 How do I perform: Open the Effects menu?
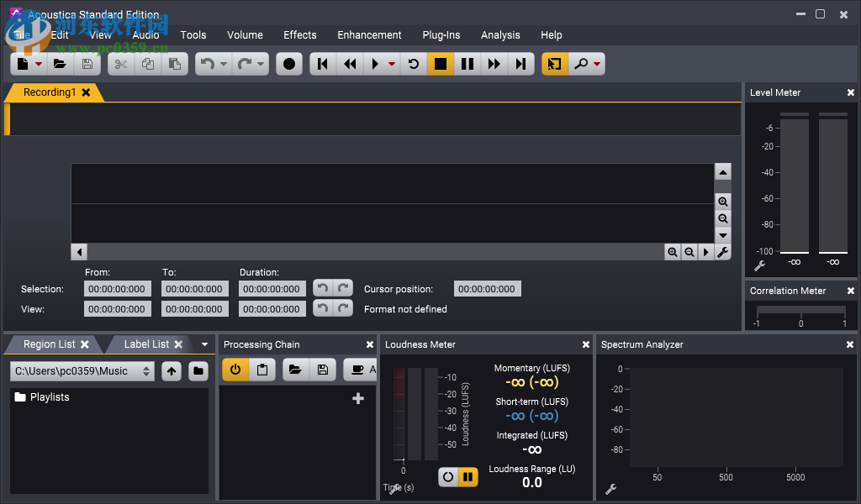click(x=299, y=35)
